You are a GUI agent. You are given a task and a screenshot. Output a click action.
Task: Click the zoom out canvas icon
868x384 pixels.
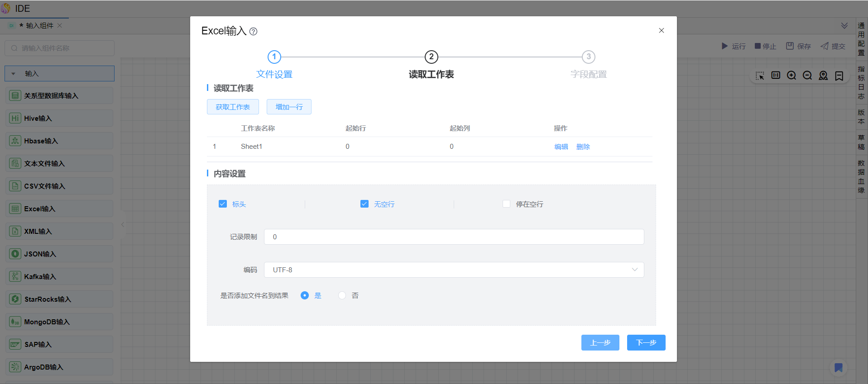pyautogui.click(x=807, y=76)
